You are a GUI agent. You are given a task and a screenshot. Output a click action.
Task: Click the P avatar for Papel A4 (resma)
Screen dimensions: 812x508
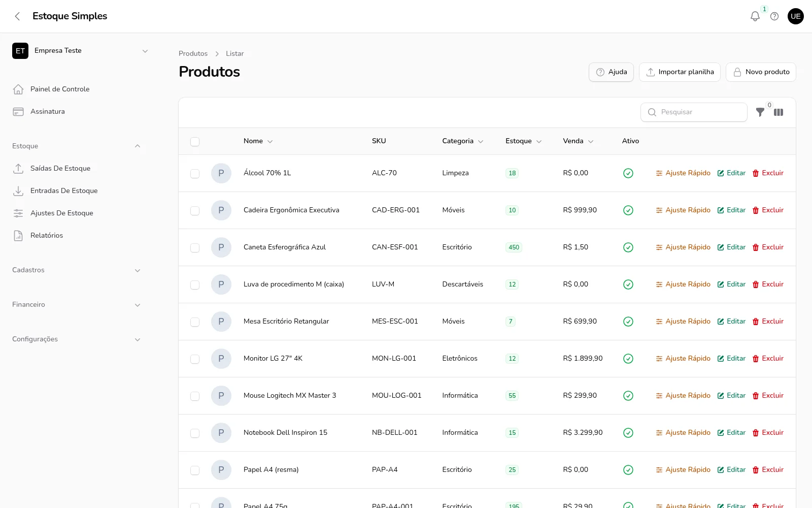coord(221,470)
